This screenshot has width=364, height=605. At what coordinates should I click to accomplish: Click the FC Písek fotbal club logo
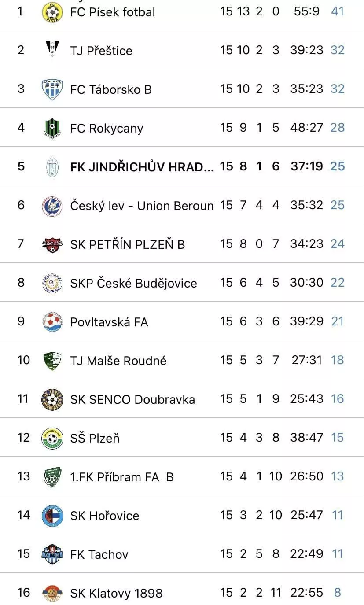coord(52,11)
